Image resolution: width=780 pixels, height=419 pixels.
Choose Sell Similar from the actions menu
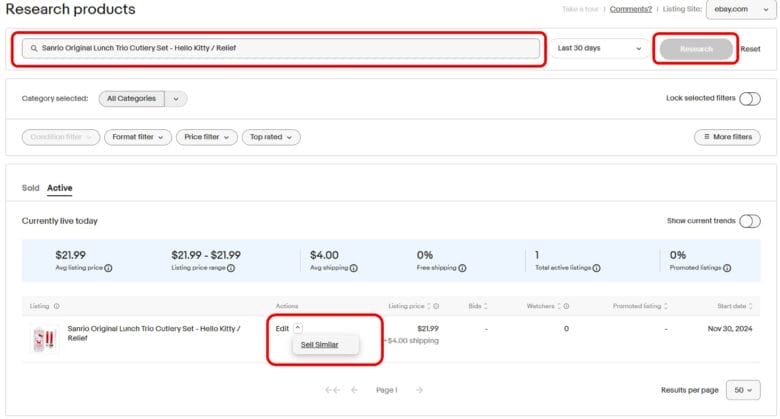[x=319, y=344]
